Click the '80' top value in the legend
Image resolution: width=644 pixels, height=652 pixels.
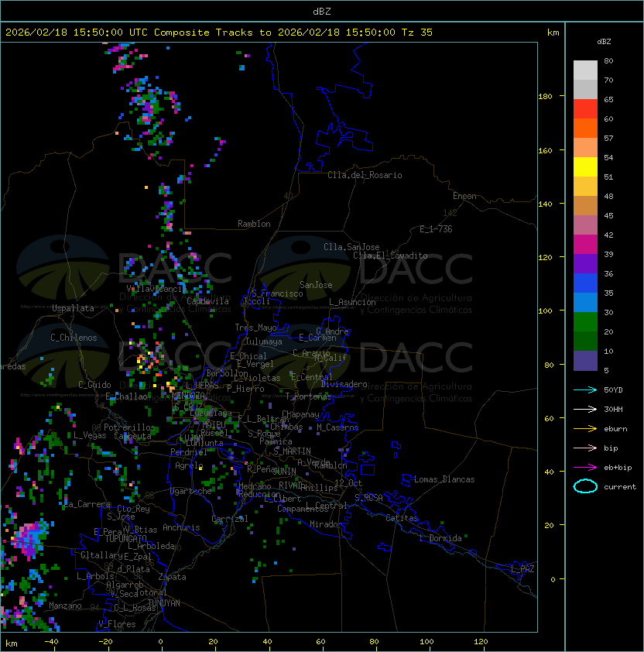coord(608,60)
